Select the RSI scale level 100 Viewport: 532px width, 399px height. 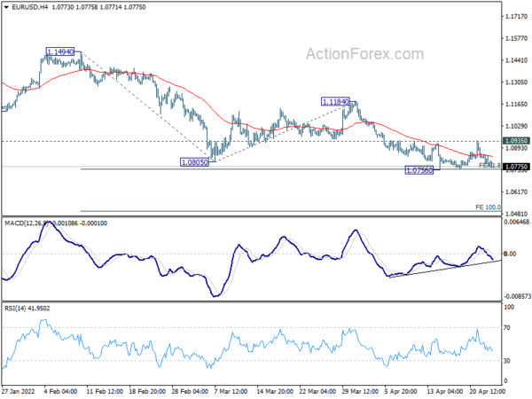509,307
